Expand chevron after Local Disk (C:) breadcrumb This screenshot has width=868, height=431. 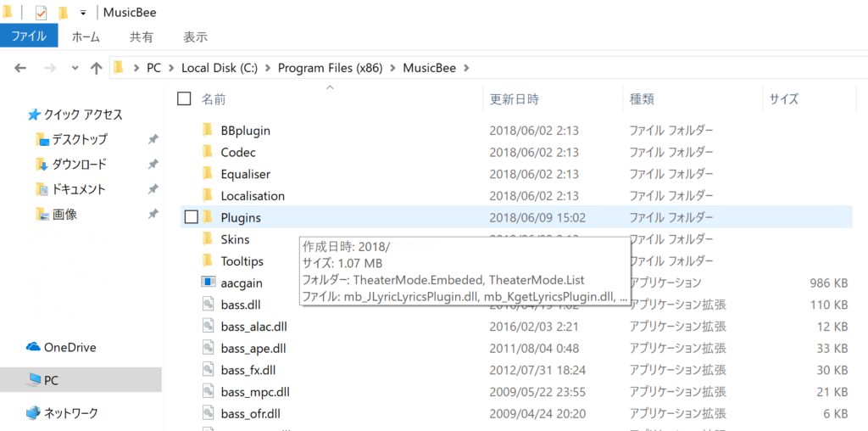267,68
